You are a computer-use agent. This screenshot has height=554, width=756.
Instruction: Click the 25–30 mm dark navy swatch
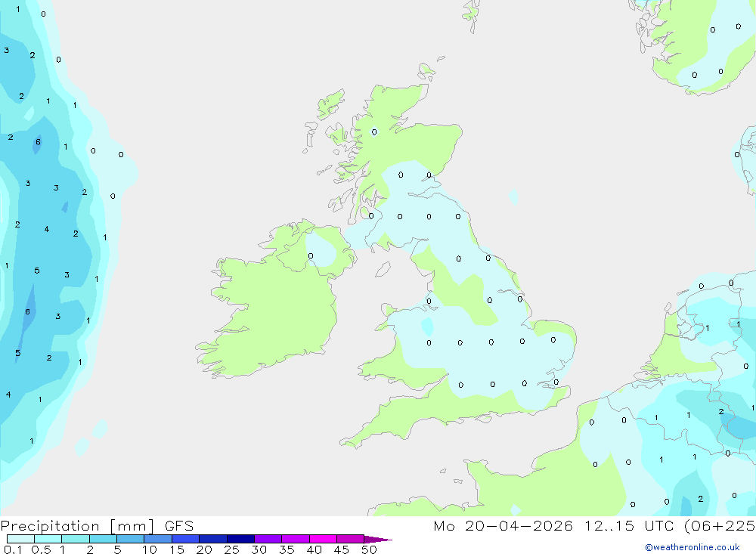(x=240, y=539)
